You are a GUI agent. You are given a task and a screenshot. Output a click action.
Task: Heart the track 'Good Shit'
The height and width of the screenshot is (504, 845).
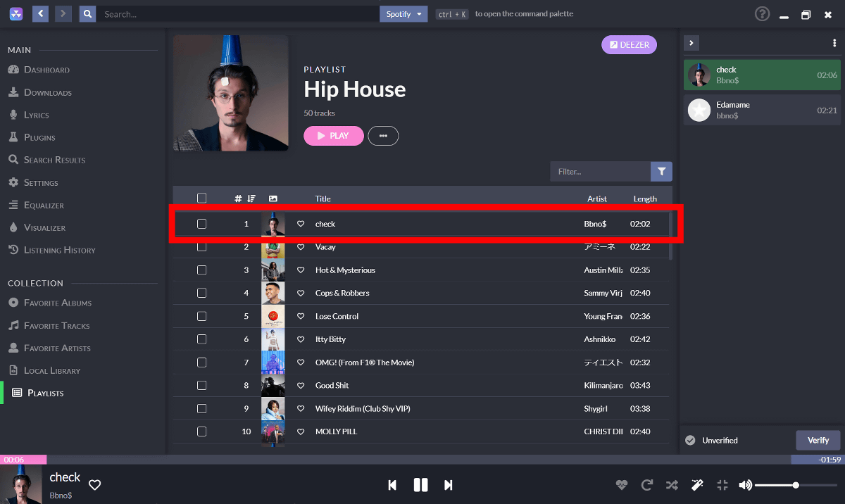tap(301, 386)
